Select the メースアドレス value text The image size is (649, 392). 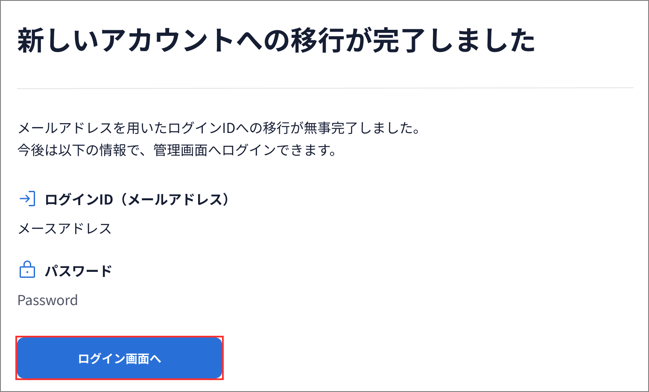pos(65,228)
